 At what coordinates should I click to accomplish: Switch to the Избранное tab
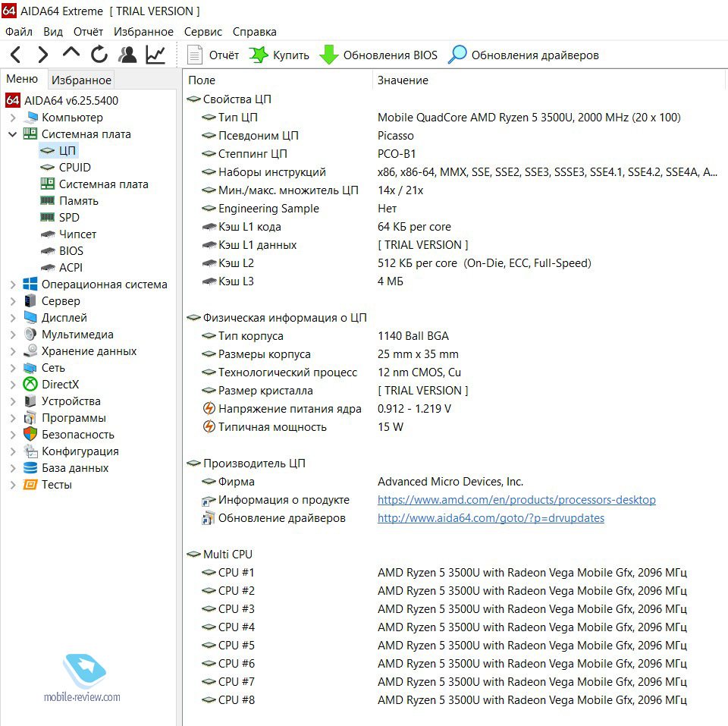click(x=81, y=80)
